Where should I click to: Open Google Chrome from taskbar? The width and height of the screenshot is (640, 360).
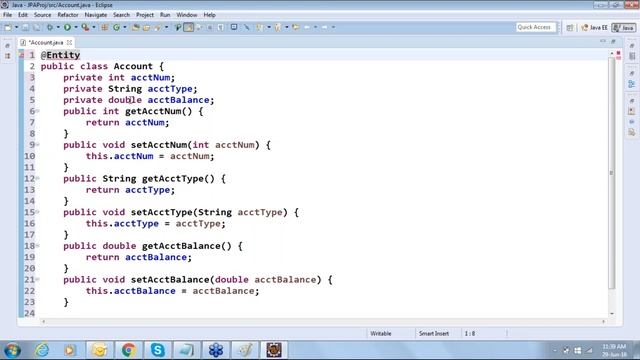(x=129, y=350)
